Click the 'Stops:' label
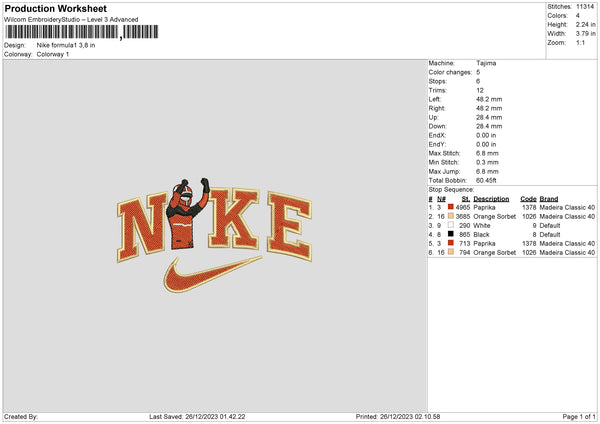The height and width of the screenshot is (424, 600). [x=438, y=81]
